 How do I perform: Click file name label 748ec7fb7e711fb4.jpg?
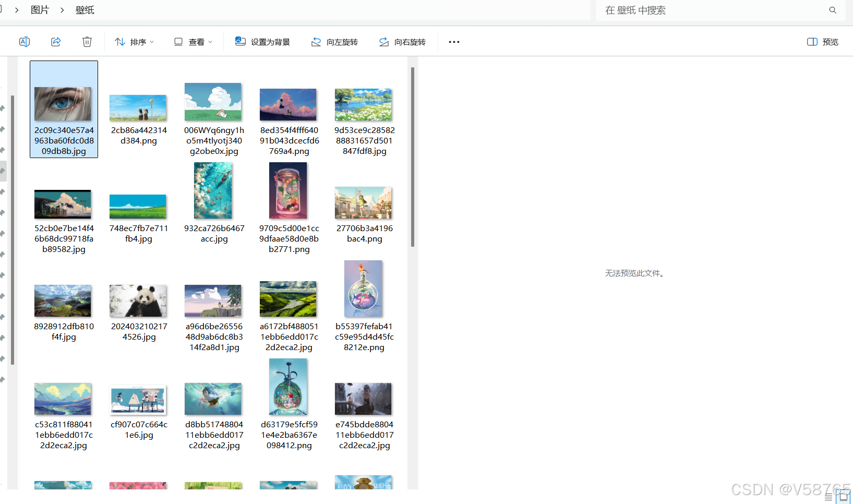point(139,234)
